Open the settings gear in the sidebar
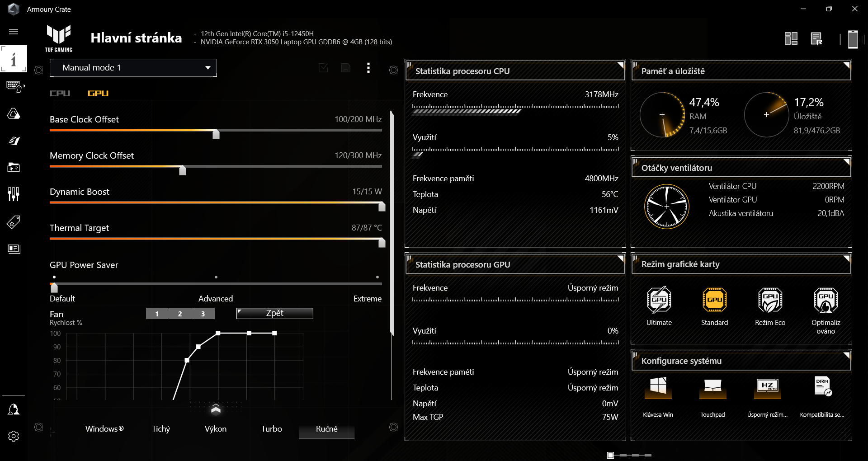The image size is (868, 461). click(x=14, y=436)
